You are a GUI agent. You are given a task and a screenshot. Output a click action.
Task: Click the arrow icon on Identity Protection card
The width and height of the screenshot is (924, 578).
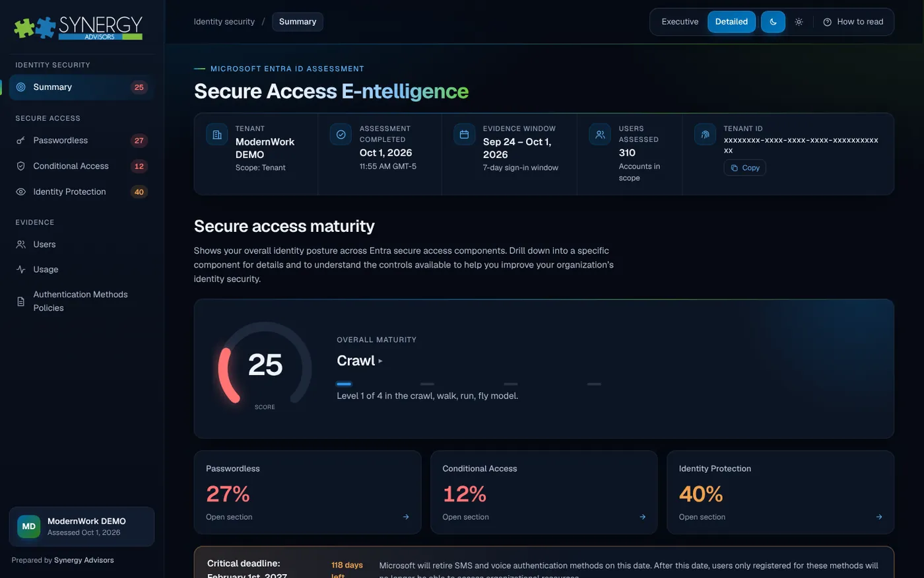[x=879, y=517]
